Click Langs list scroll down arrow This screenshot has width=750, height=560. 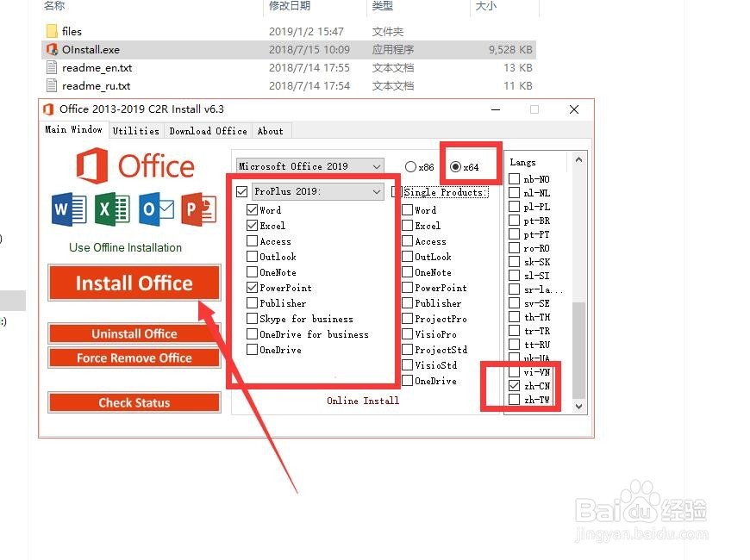578,407
